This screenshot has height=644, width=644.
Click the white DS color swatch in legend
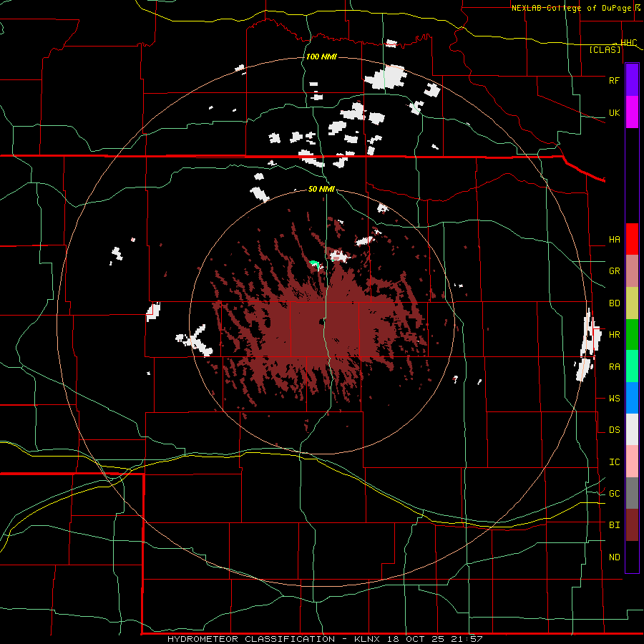pos(632,429)
